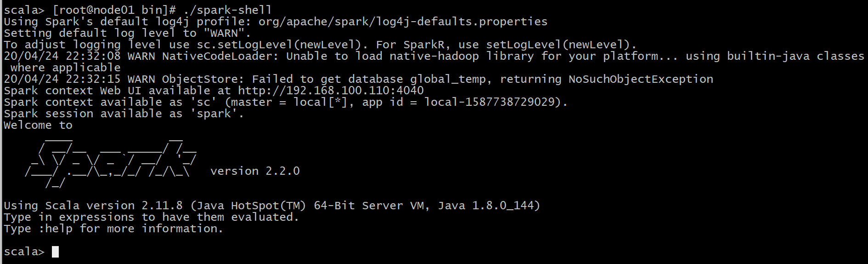Click 'Type in expressions to have them evaluated.' line

[152, 217]
